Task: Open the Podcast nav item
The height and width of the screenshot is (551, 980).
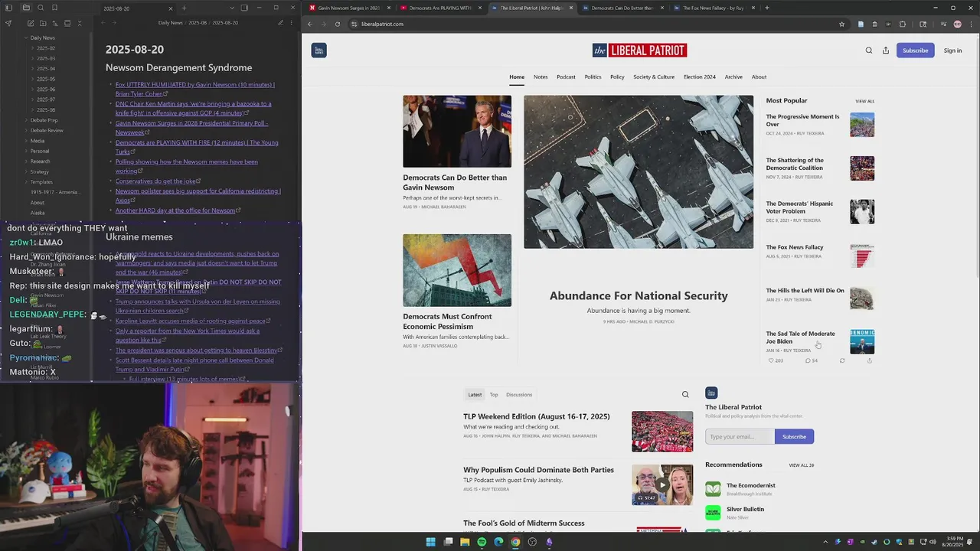Action: click(x=566, y=77)
